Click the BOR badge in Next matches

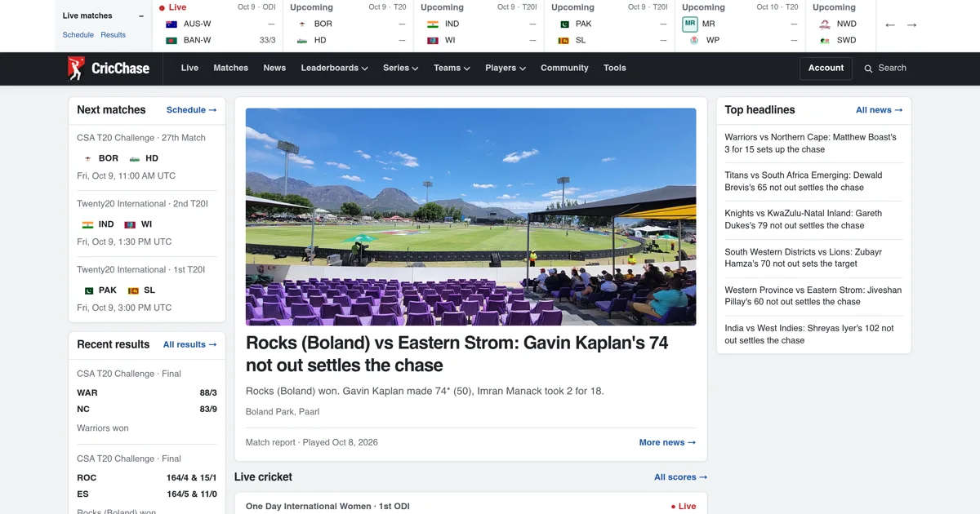(87, 158)
